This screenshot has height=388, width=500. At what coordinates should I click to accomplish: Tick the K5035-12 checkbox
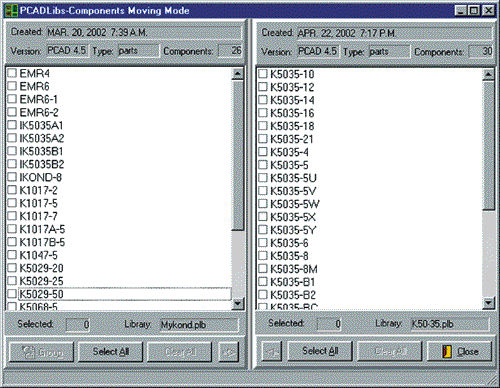tap(263, 87)
